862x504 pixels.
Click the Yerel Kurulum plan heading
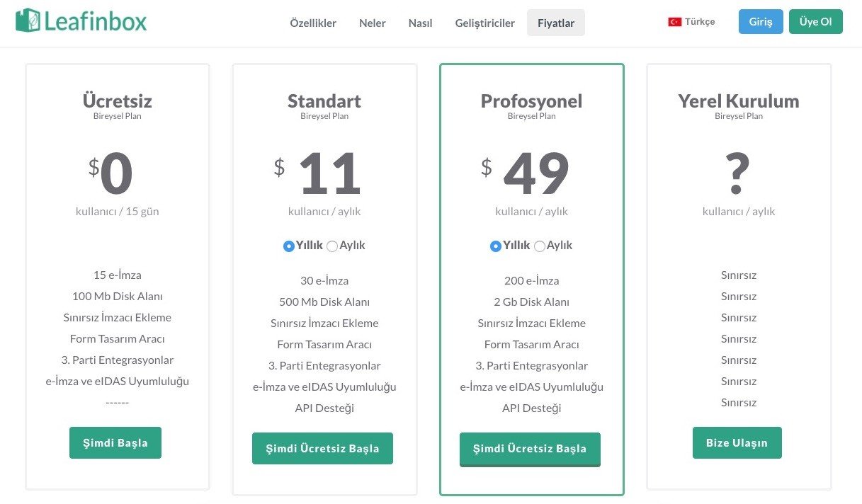tap(738, 101)
